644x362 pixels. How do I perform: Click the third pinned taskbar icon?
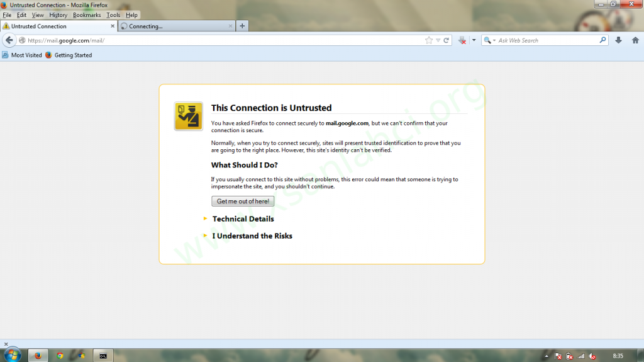[81, 356]
